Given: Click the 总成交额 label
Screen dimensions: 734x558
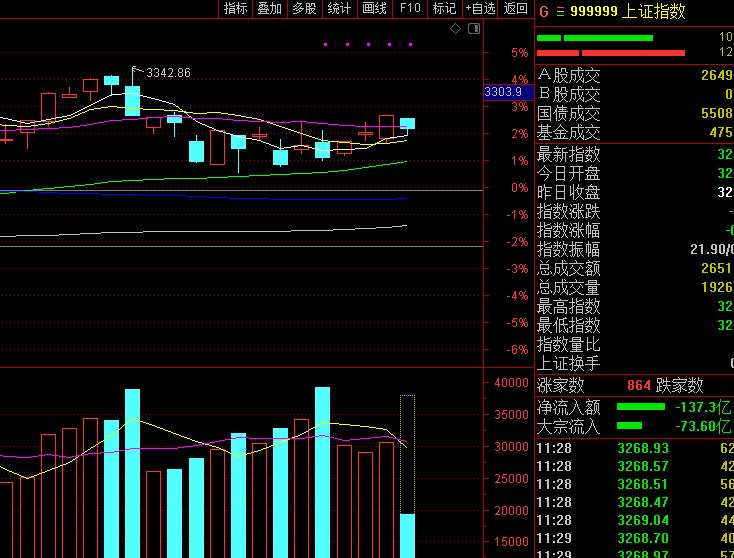Looking at the screenshot, I should pos(569,269).
